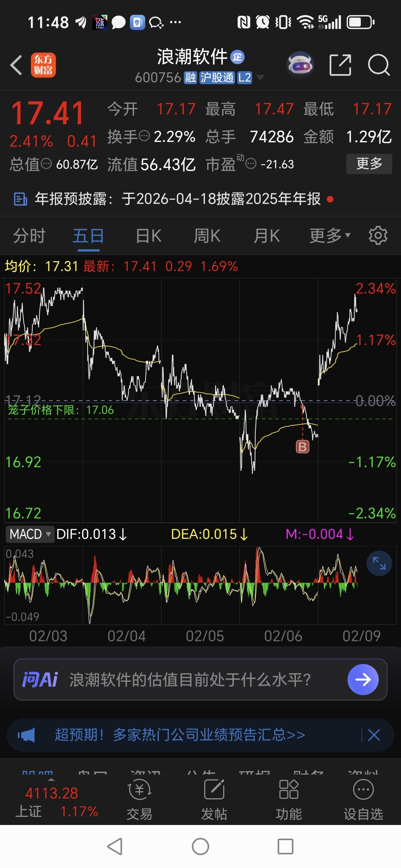Open chart settings gear icon
Screen dimensions: 401x868
point(378,235)
